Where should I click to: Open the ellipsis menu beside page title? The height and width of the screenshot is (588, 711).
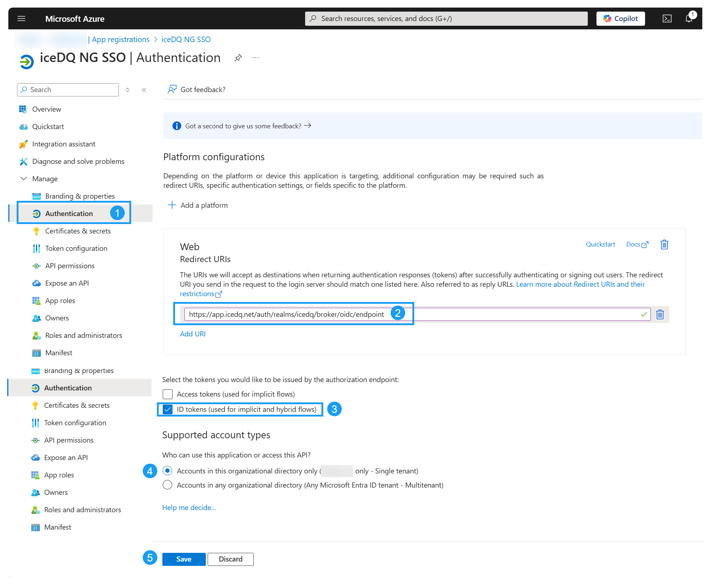[x=255, y=57]
